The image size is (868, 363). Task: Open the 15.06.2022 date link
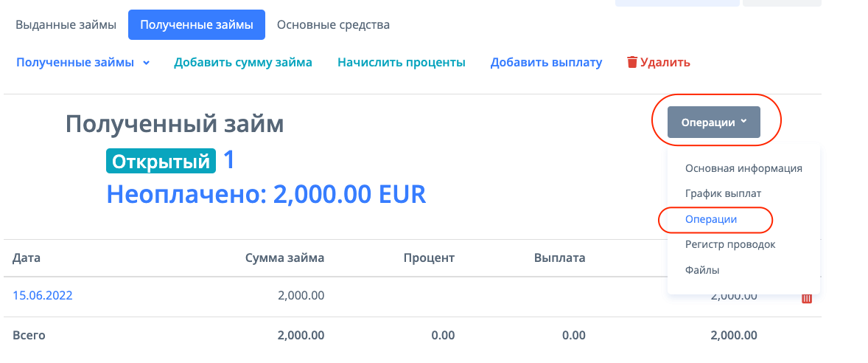click(43, 295)
